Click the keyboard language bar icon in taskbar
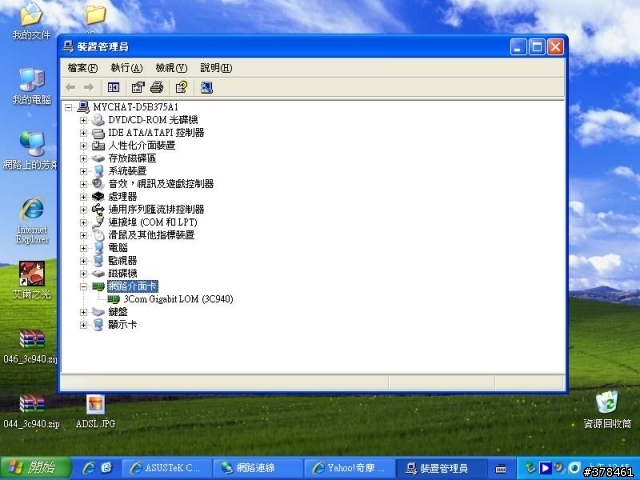 (501, 469)
